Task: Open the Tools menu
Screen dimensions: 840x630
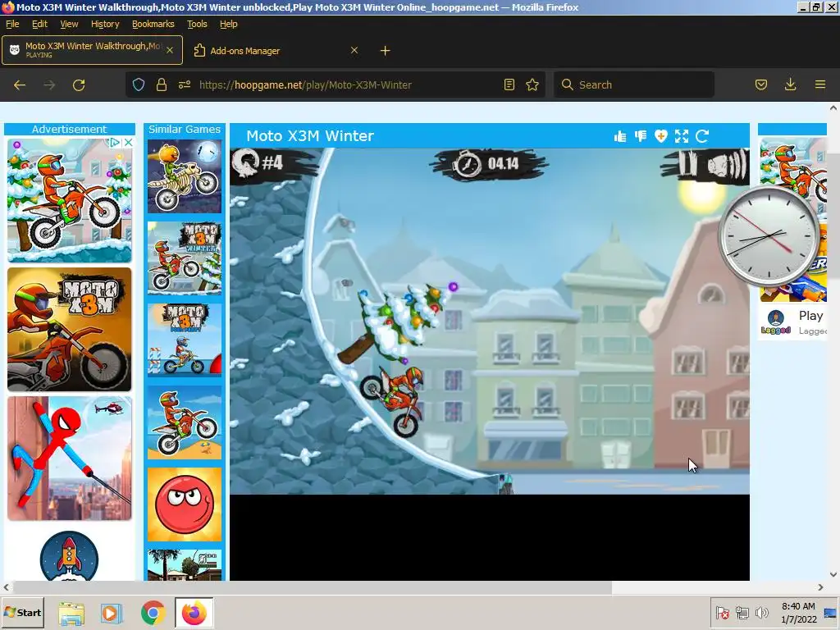Action: [x=197, y=24]
